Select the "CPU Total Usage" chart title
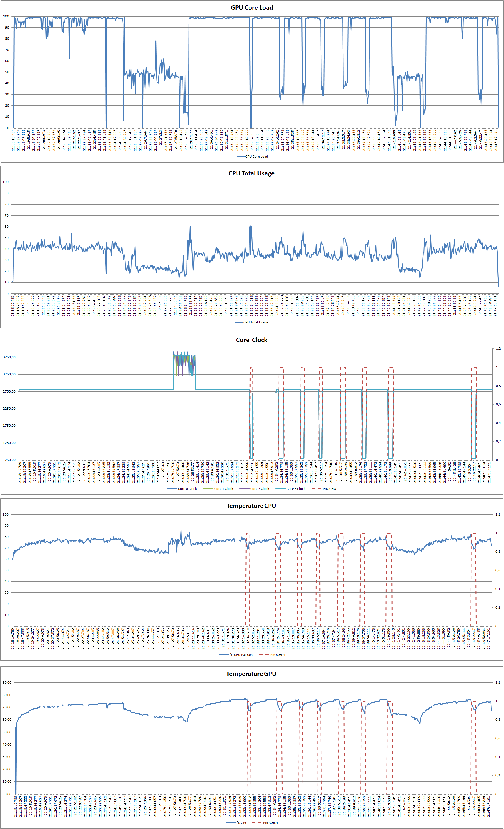504x829 pixels. coord(251,173)
